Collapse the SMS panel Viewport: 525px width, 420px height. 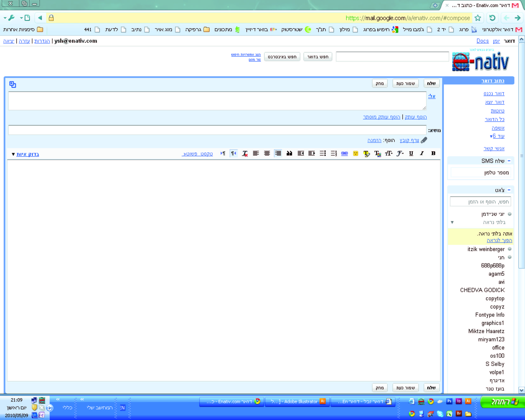[509, 161]
